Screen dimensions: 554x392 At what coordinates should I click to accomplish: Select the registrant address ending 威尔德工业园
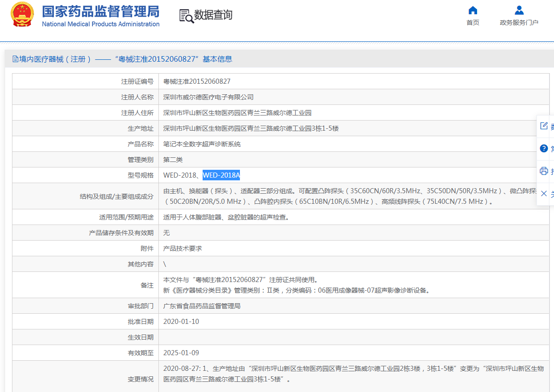(237, 113)
